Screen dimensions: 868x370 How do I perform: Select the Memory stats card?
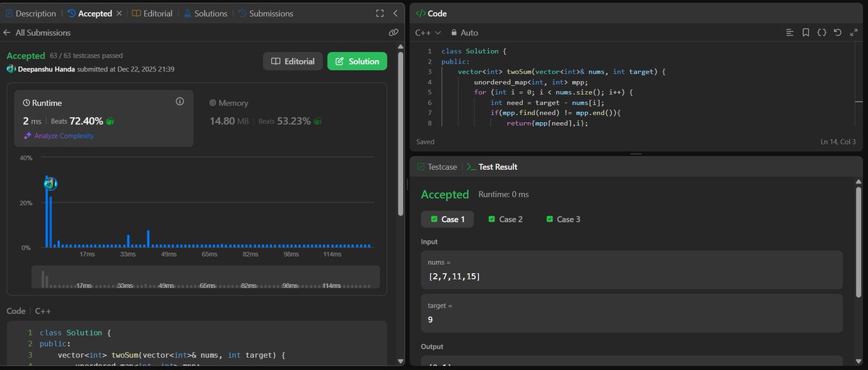coord(289,119)
